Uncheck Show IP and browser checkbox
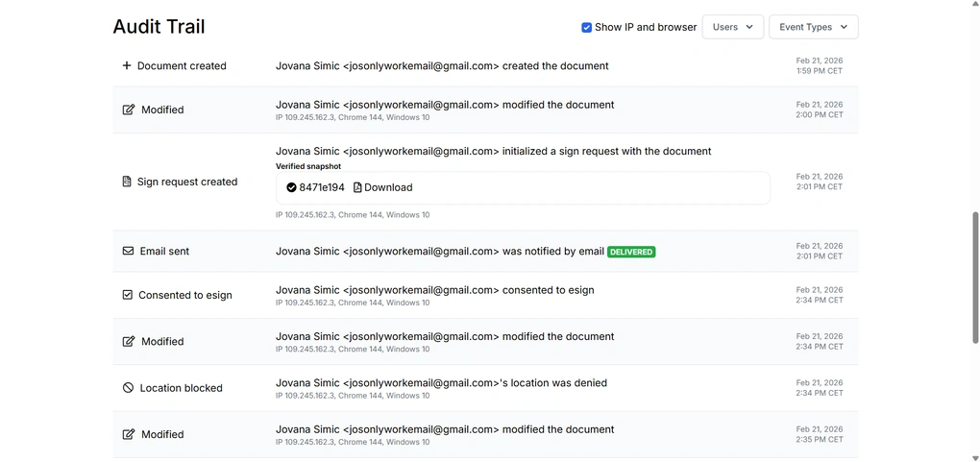This screenshot has width=980, height=462. (586, 28)
